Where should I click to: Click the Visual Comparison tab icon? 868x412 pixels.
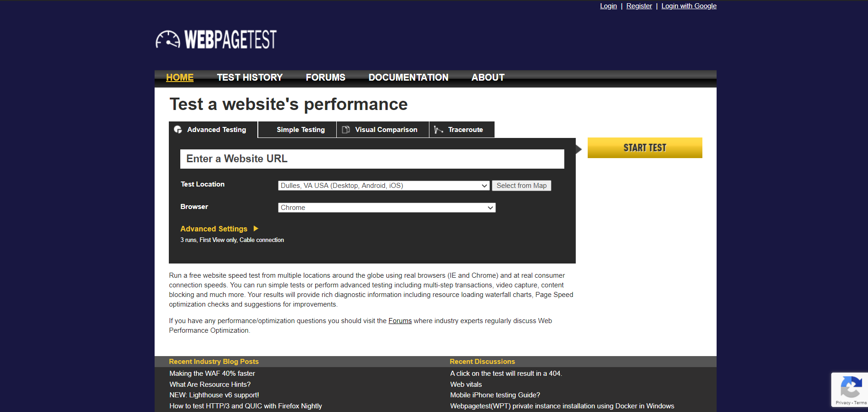(x=346, y=130)
